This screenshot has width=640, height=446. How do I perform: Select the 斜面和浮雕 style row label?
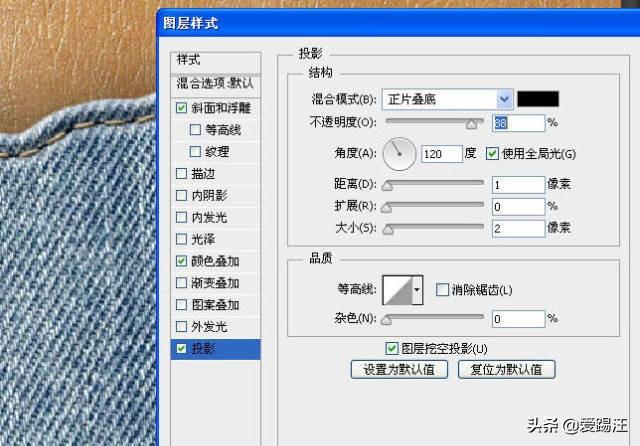click(x=221, y=108)
